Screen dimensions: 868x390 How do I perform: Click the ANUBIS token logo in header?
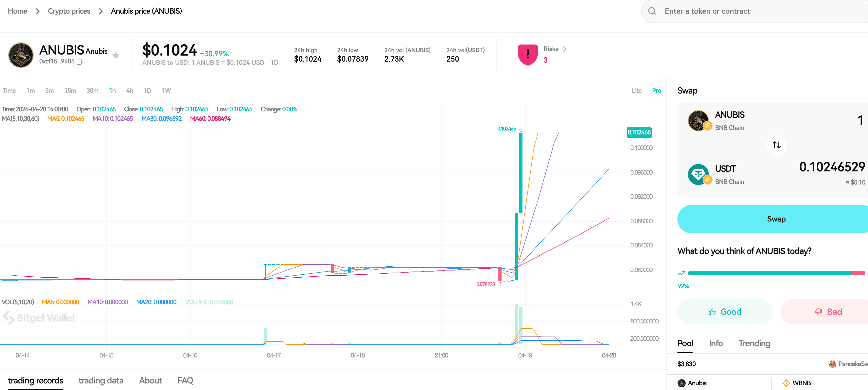[x=21, y=55]
